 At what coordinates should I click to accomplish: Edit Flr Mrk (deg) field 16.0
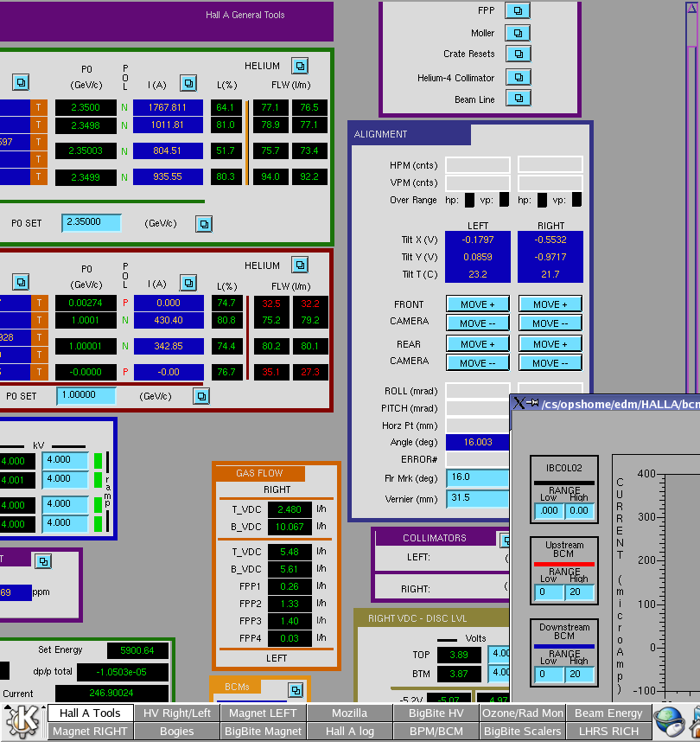tap(478, 477)
